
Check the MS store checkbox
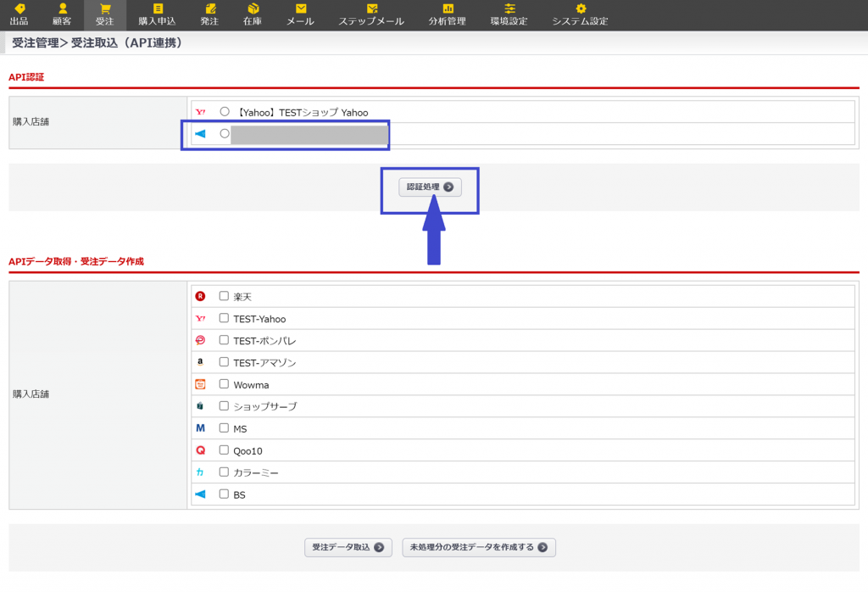click(224, 428)
